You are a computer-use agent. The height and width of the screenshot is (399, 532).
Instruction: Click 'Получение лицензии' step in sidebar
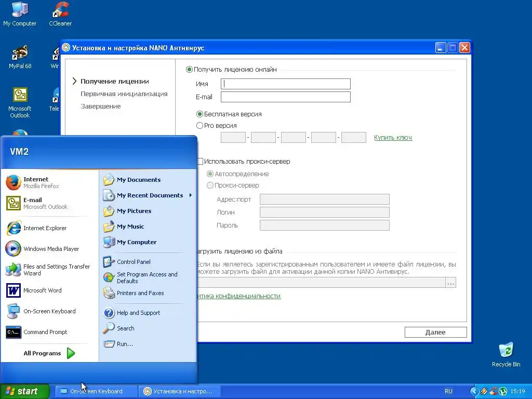coord(115,82)
